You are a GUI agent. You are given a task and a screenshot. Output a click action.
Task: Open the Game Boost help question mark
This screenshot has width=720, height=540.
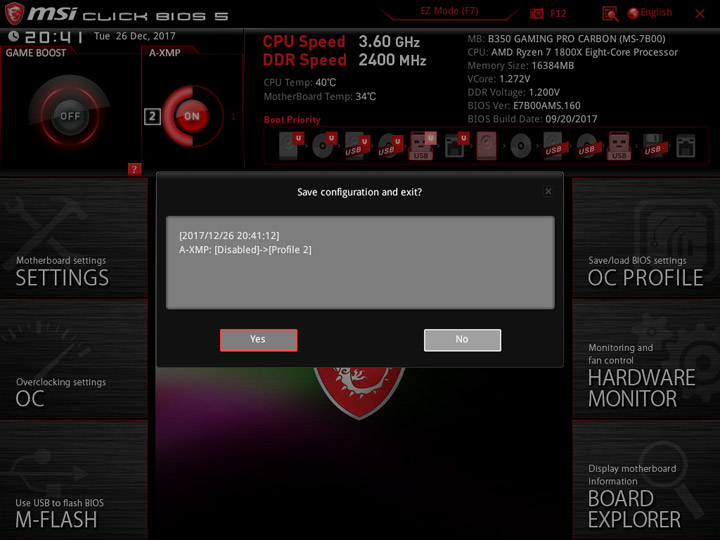pyautogui.click(x=134, y=169)
